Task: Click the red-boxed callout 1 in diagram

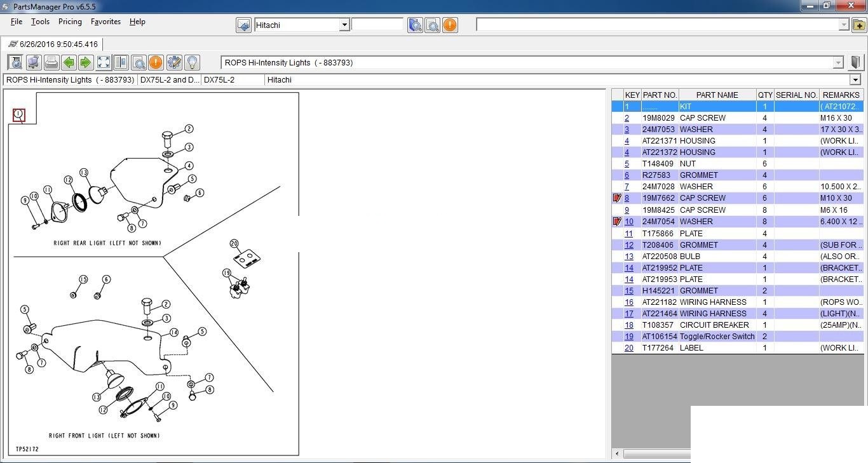Action: 19,115
